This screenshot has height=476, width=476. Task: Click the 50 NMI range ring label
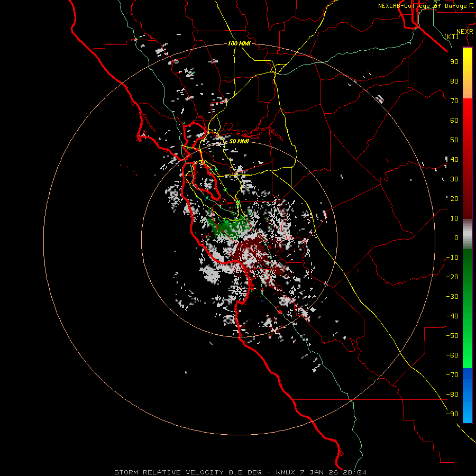[x=239, y=141]
